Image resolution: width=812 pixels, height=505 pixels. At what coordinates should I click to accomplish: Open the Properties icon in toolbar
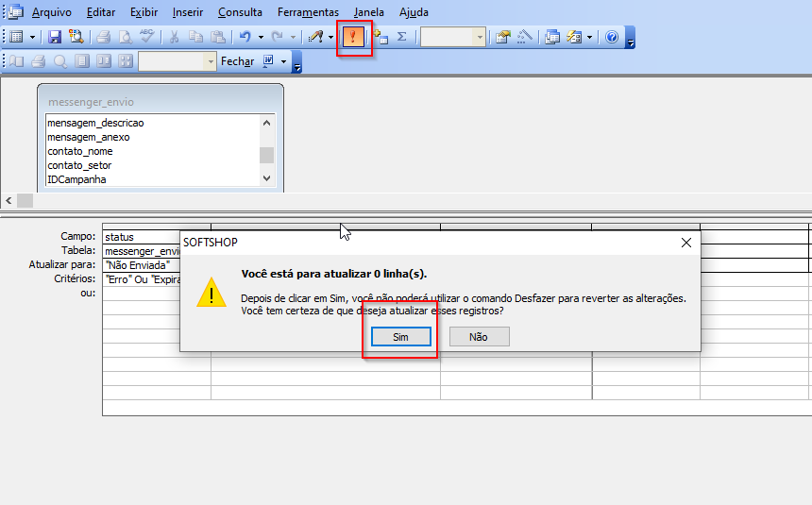click(504, 37)
